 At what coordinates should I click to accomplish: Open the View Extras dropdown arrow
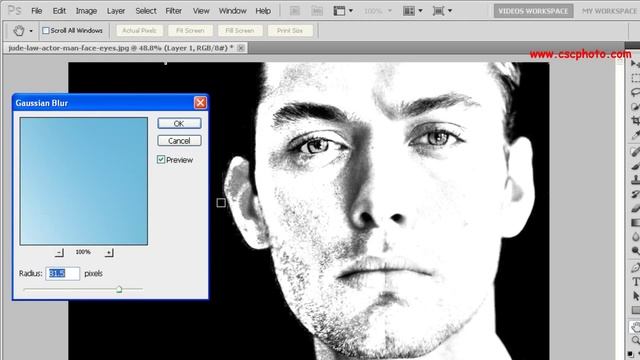351,11
